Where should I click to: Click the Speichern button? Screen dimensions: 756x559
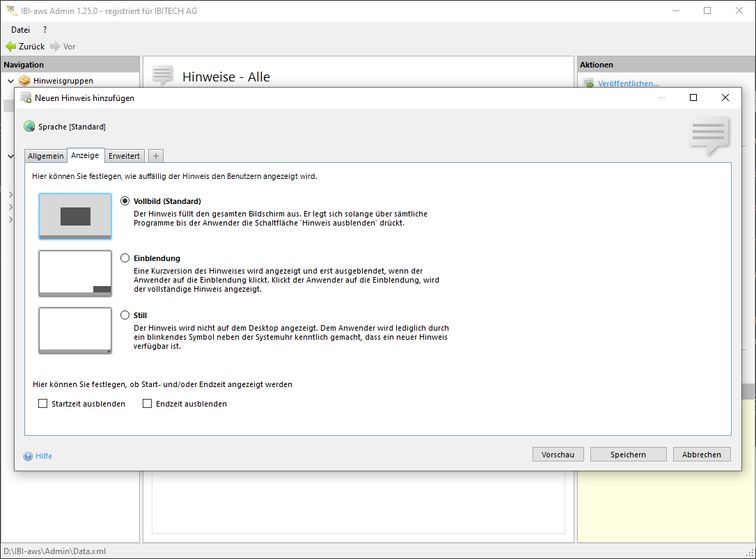[x=628, y=455]
